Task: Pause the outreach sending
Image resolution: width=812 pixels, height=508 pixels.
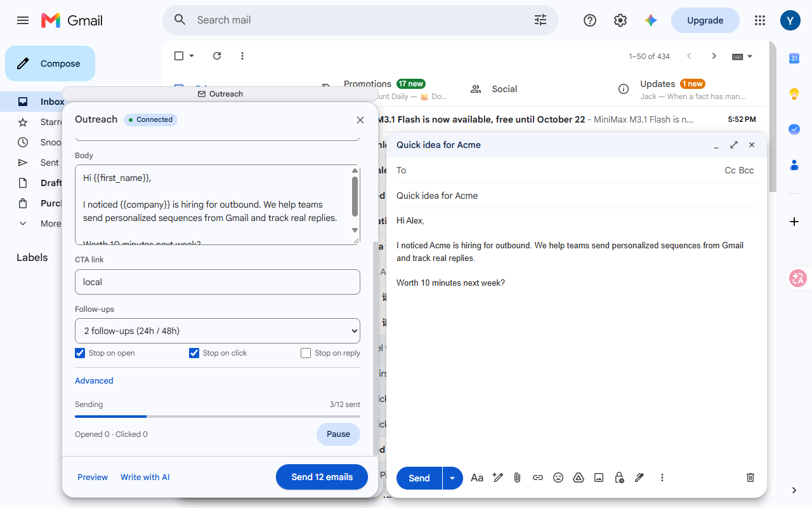Action: [x=338, y=434]
